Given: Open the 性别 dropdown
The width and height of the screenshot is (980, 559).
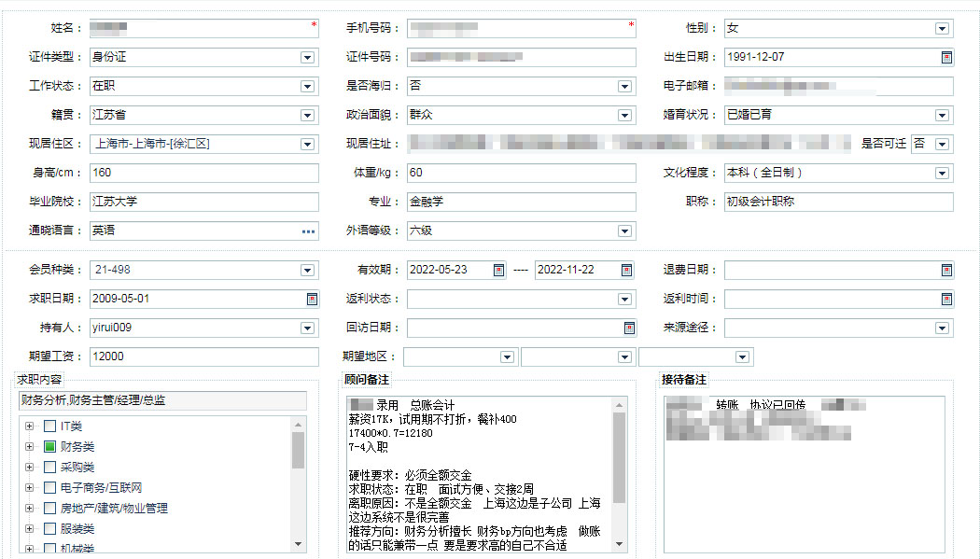Looking at the screenshot, I should [x=942, y=29].
